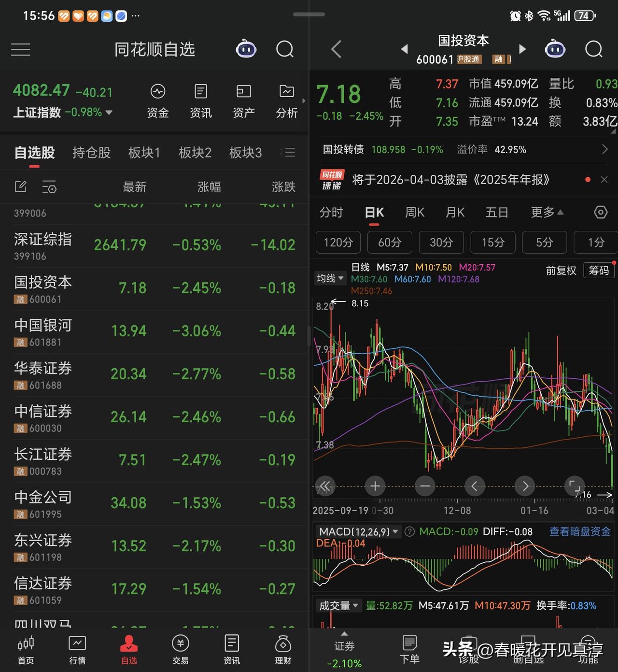
Task: Open the robot assistant on 国投资本 page
Action: [555, 49]
